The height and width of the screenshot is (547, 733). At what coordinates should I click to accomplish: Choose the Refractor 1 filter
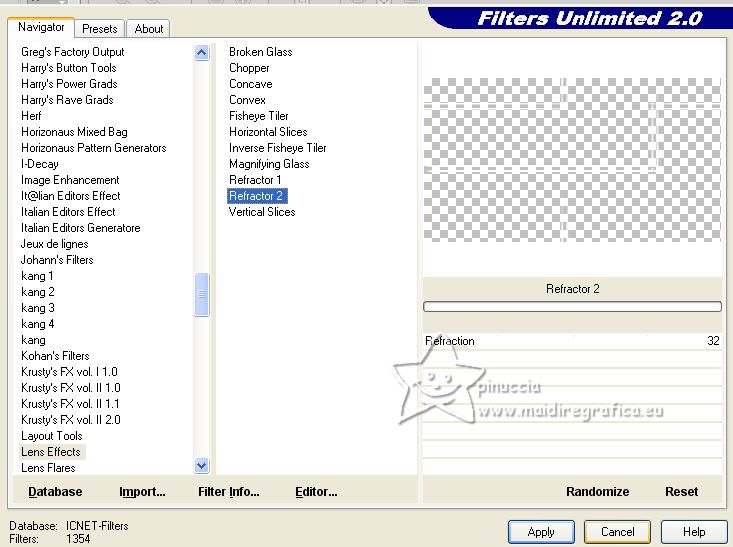coord(255,180)
